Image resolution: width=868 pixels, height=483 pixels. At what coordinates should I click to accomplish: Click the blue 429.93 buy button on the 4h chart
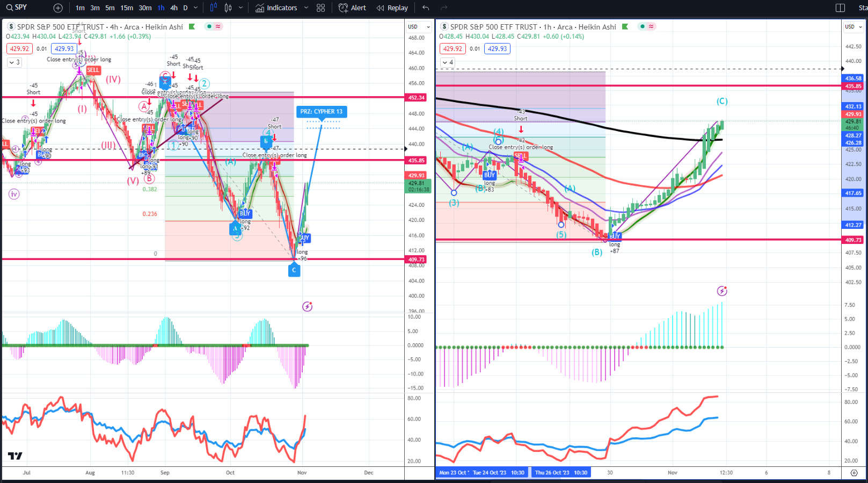point(64,48)
